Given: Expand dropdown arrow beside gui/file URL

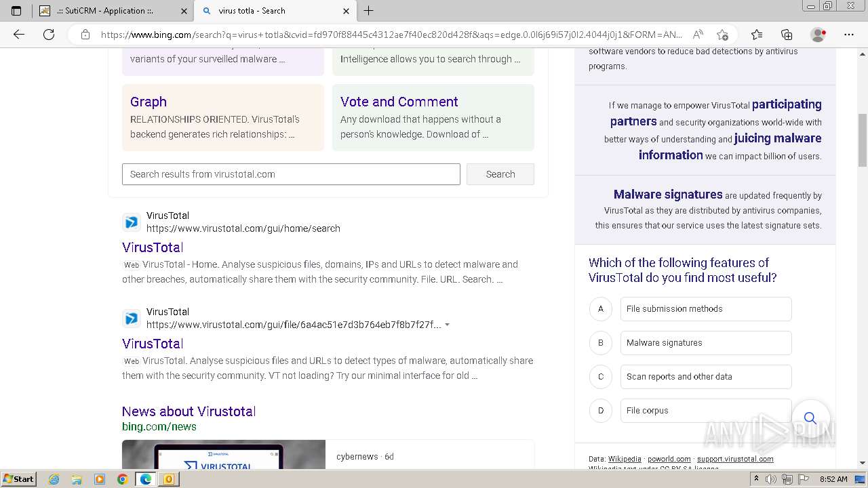Looking at the screenshot, I should click(447, 325).
